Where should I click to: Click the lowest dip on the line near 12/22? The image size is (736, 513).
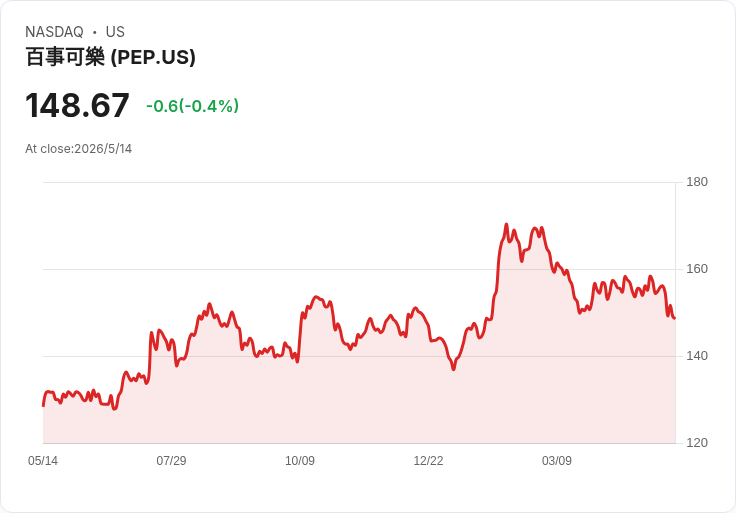(453, 369)
